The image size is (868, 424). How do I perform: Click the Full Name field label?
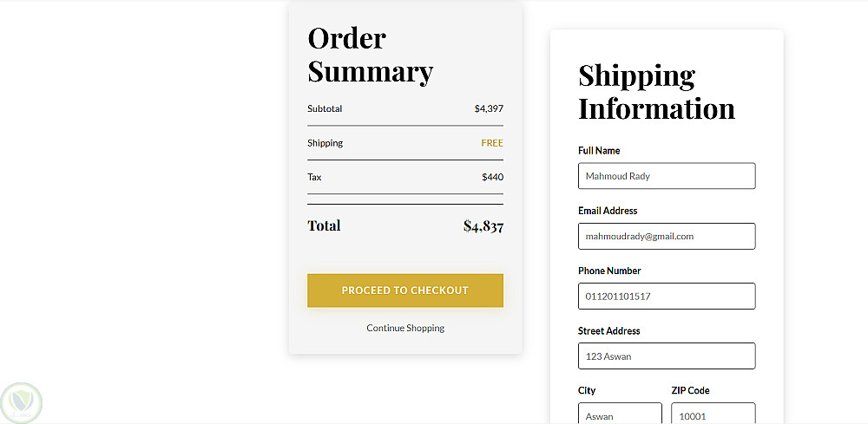599,151
